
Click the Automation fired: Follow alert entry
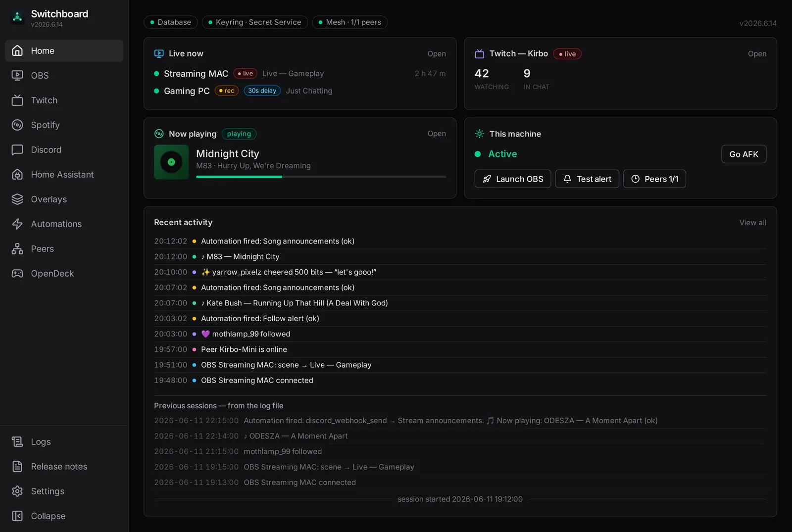coord(460,318)
